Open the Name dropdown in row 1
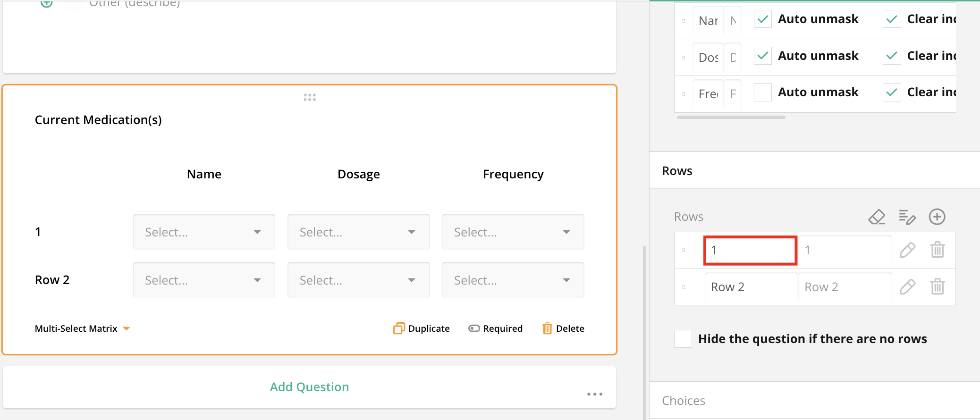The width and height of the screenshot is (980, 420). [x=204, y=232]
